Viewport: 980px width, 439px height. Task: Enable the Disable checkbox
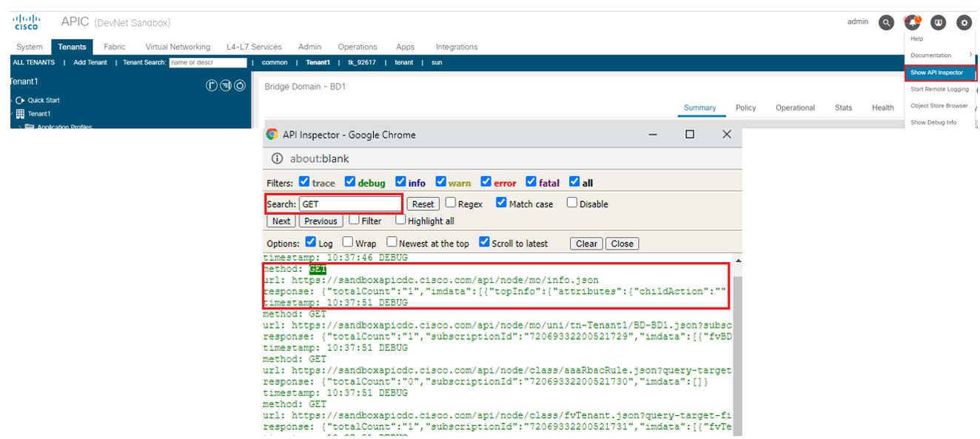(571, 203)
